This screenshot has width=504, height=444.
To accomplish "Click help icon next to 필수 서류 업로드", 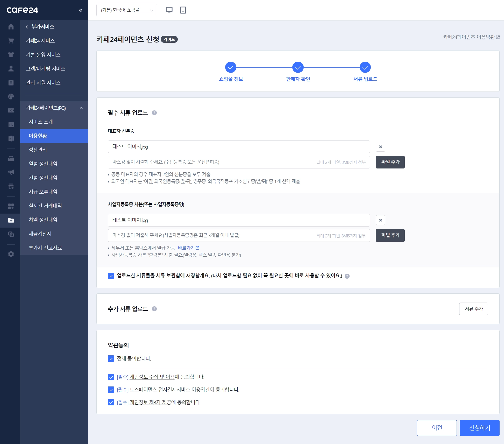I will pyautogui.click(x=154, y=113).
